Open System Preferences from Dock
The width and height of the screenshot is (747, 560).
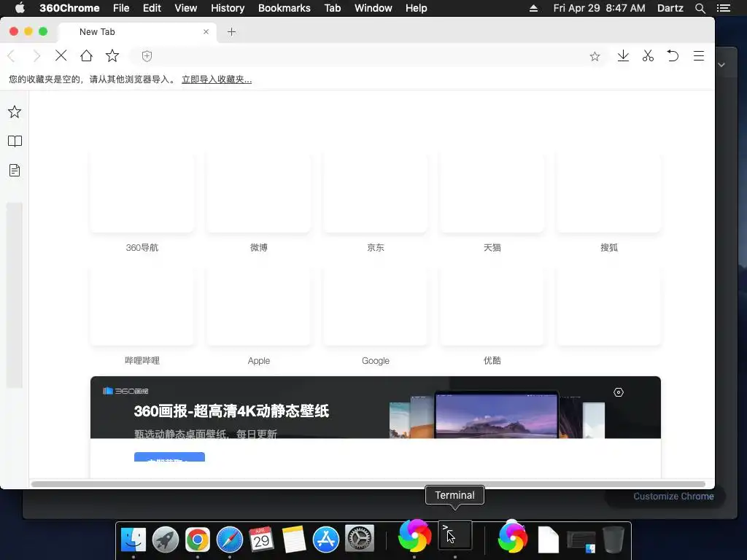pyautogui.click(x=359, y=539)
